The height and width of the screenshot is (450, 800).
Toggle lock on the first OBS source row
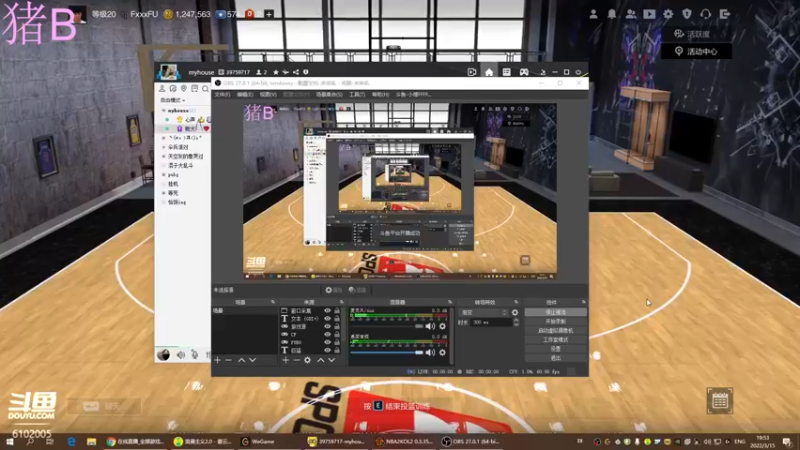click(x=337, y=311)
